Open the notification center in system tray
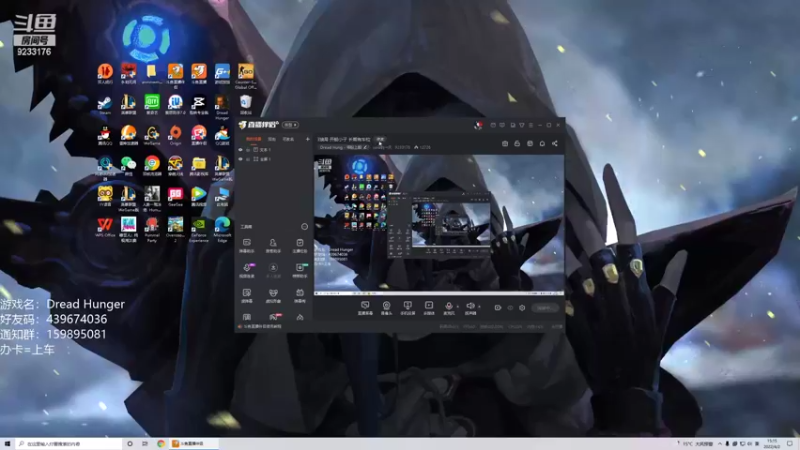The image size is (800, 450). 789,444
